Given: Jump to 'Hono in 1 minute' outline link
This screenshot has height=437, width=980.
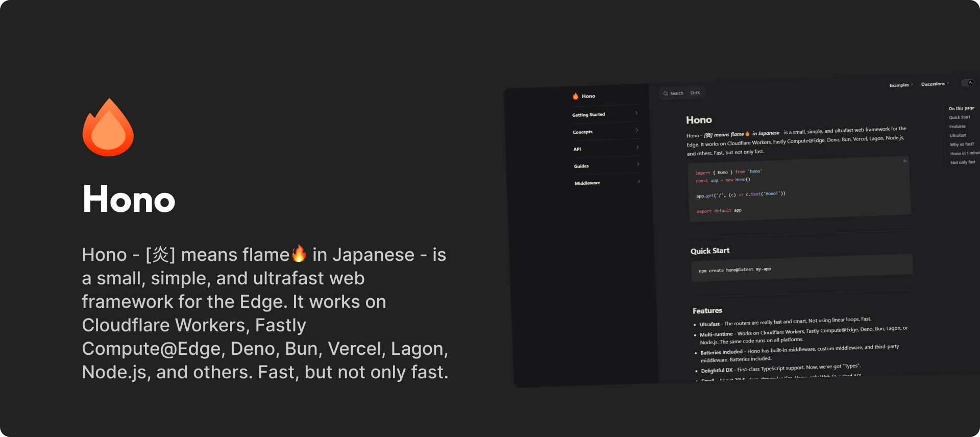Looking at the screenshot, I should click(965, 153).
